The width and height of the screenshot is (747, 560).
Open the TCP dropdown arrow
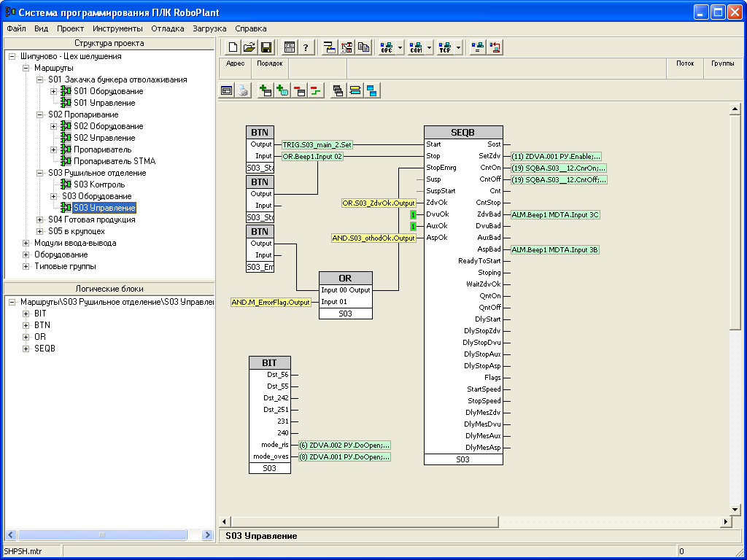(459, 48)
